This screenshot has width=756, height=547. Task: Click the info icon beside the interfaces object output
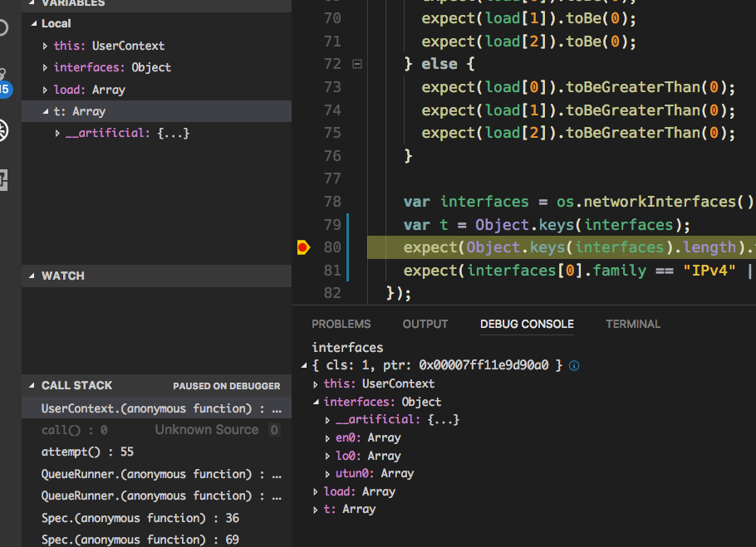click(574, 365)
